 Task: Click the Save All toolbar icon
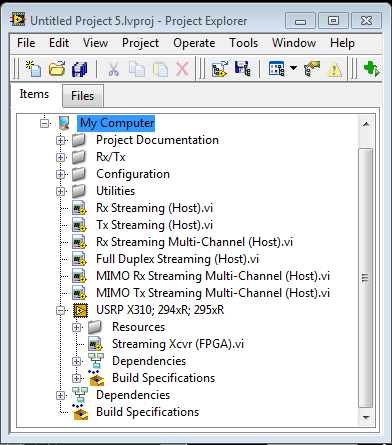79,69
